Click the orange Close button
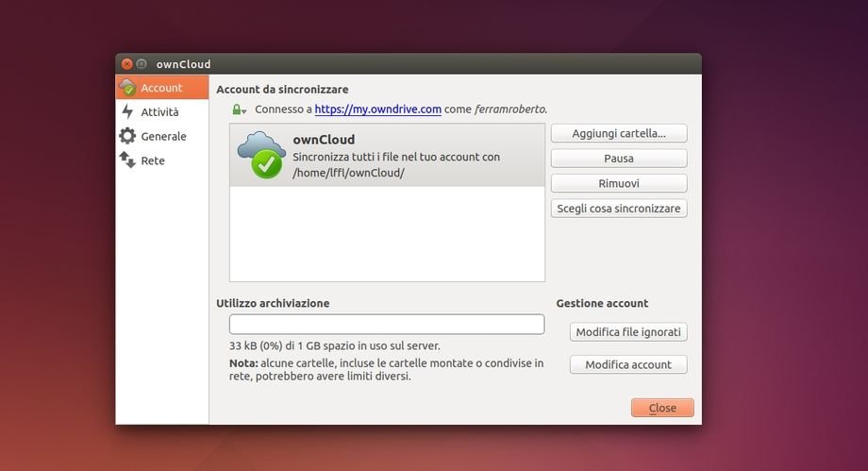The width and height of the screenshot is (868, 471). pos(662,408)
